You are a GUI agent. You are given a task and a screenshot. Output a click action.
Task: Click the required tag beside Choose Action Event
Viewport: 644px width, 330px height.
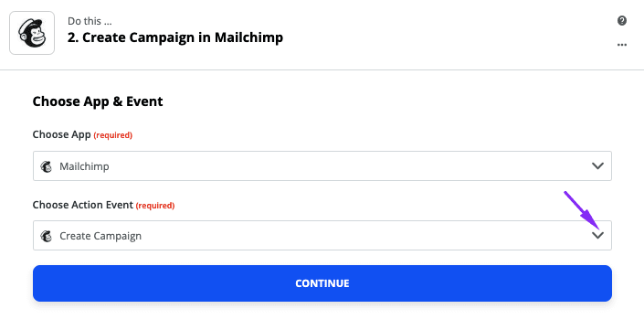(155, 206)
